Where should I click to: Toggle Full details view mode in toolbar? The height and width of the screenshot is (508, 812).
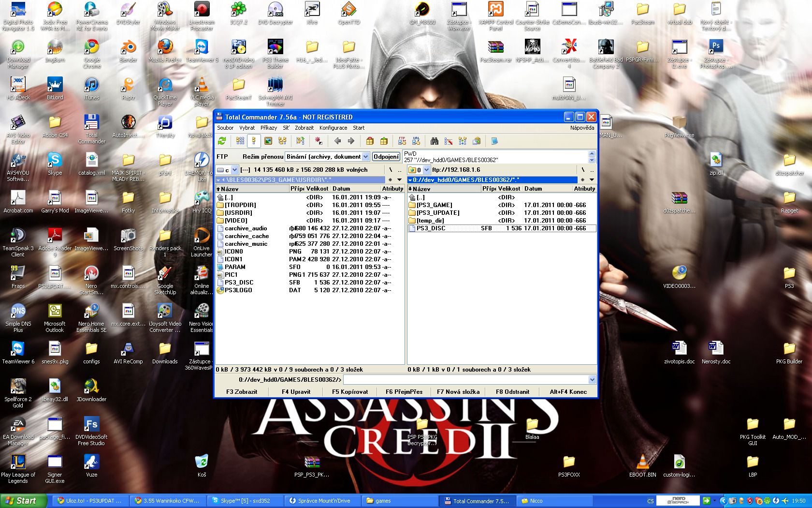(x=254, y=141)
